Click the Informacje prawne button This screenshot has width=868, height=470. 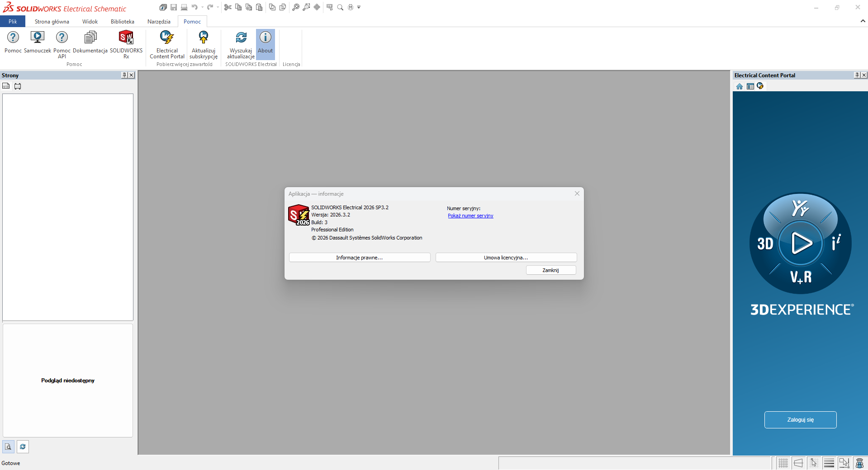click(x=360, y=258)
